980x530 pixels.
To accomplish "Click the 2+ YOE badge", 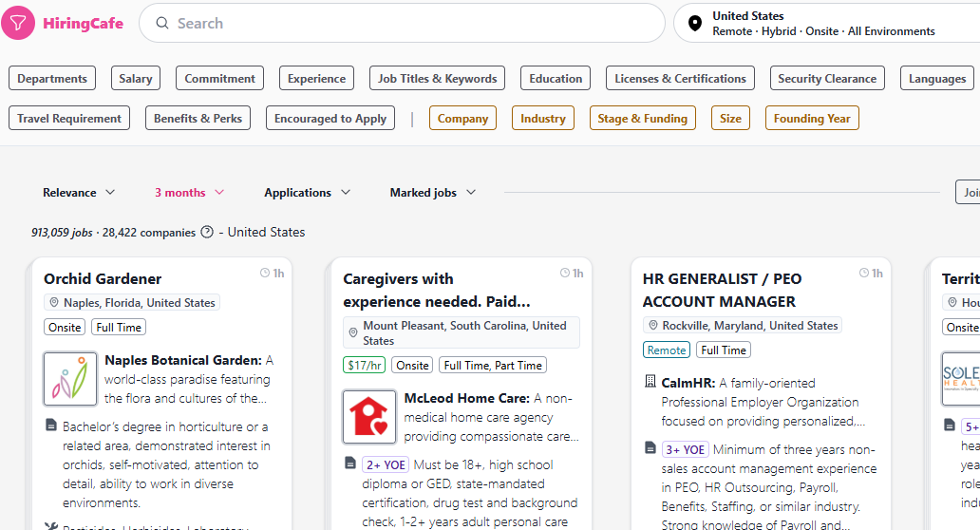I will coord(386,465).
